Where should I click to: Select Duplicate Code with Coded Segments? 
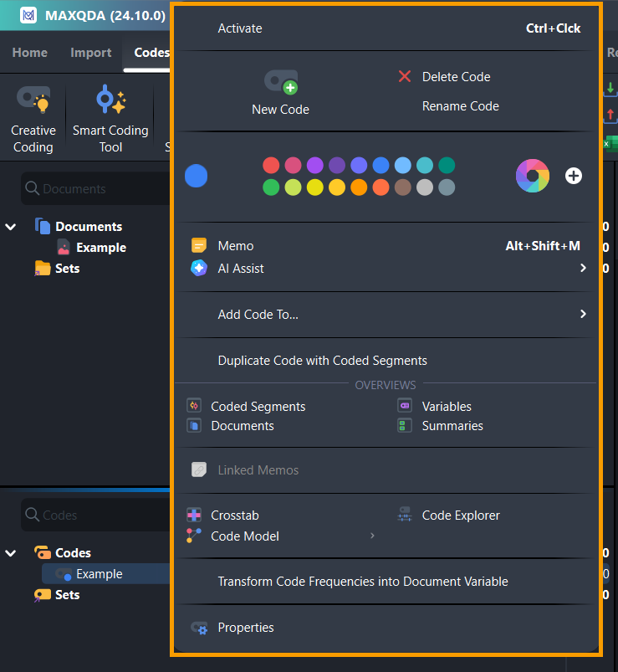coord(322,361)
